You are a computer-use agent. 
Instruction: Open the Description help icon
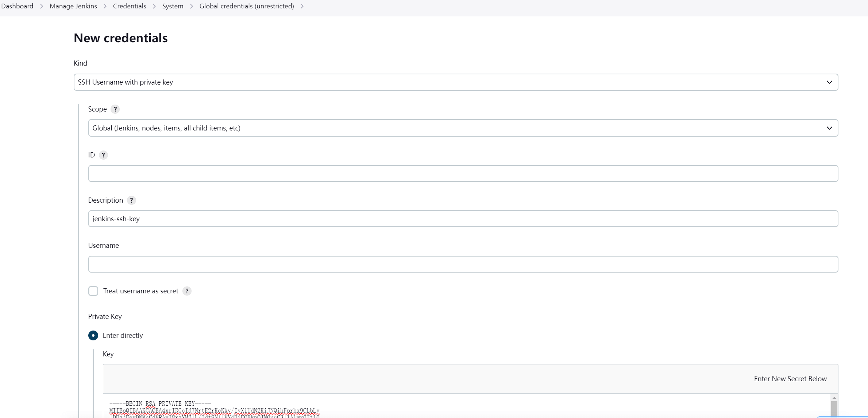(131, 200)
